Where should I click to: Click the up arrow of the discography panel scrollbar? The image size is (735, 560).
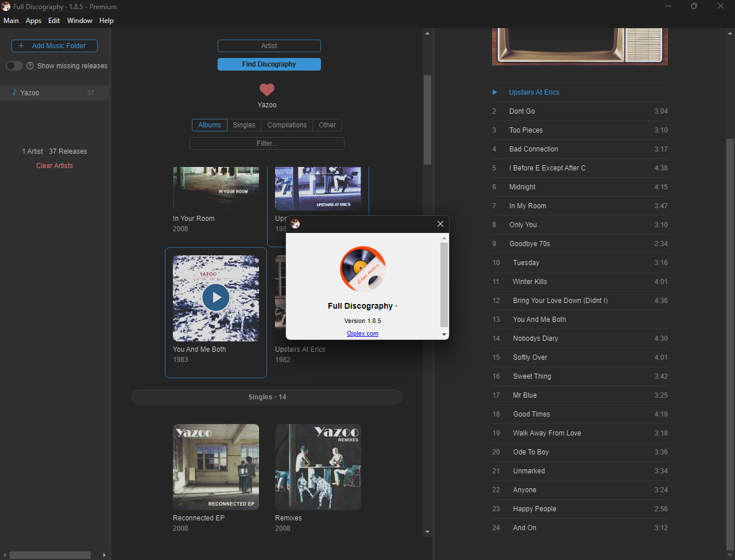coord(427,33)
